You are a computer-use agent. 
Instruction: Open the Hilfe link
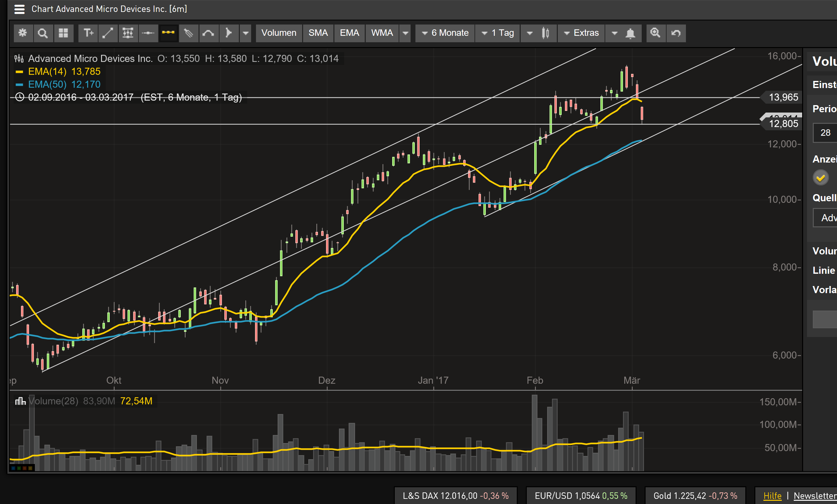[772, 496]
